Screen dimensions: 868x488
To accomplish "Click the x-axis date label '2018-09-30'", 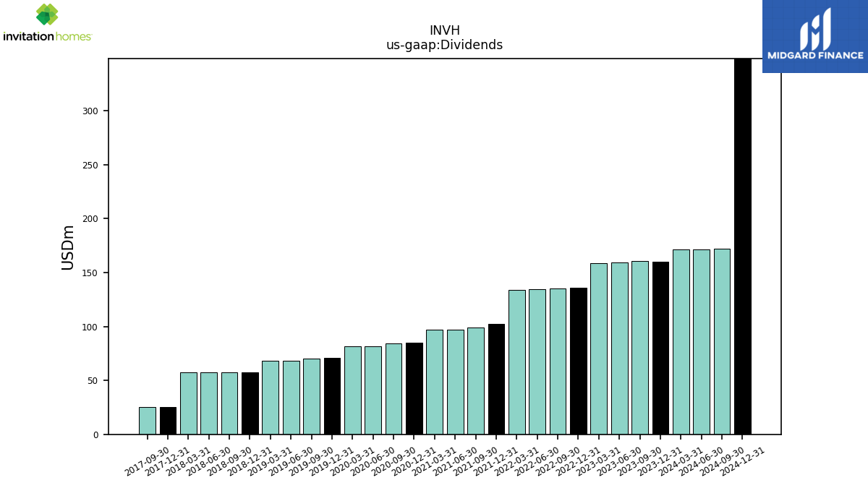I will tap(229, 461).
